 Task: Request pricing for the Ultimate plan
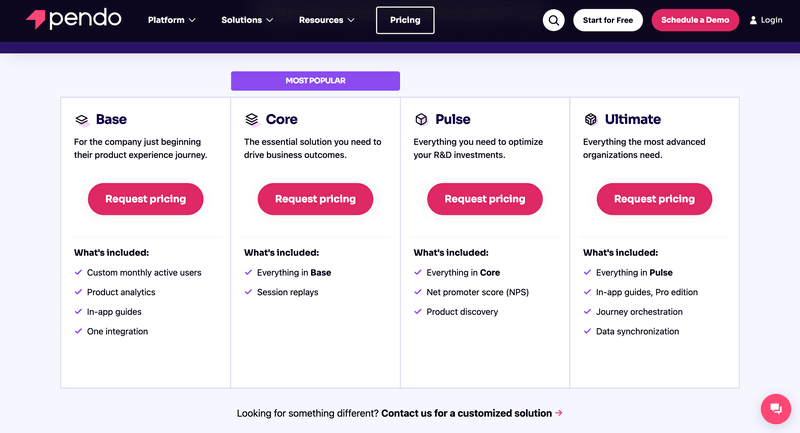point(654,199)
